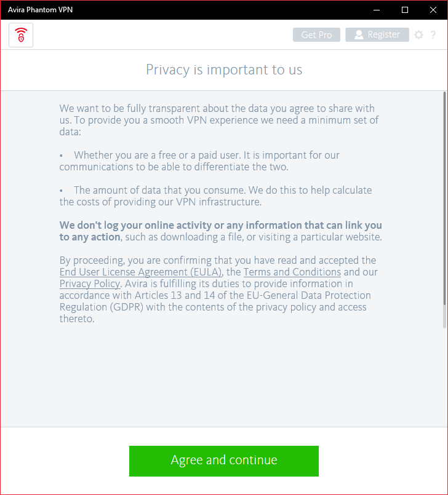Click the Avira Phantom VPN title bar text
This screenshot has height=495, width=448.
pos(40,10)
